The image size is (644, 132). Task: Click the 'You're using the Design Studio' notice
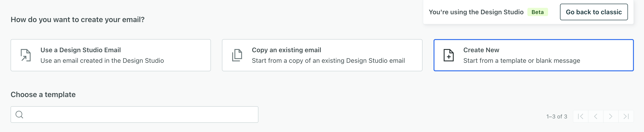[476, 12]
